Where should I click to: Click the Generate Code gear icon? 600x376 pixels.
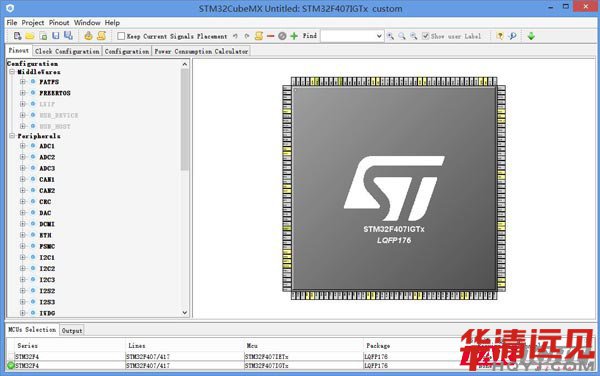(88, 36)
